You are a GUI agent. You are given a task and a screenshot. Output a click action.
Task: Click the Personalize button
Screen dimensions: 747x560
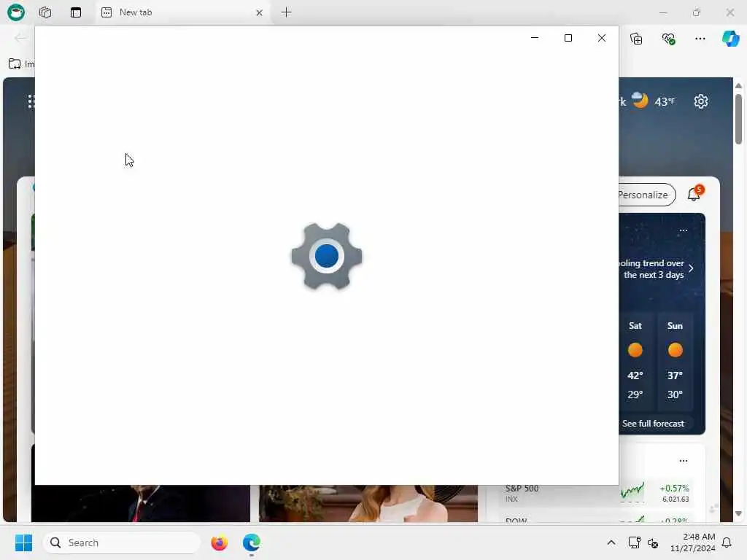[x=647, y=195]
